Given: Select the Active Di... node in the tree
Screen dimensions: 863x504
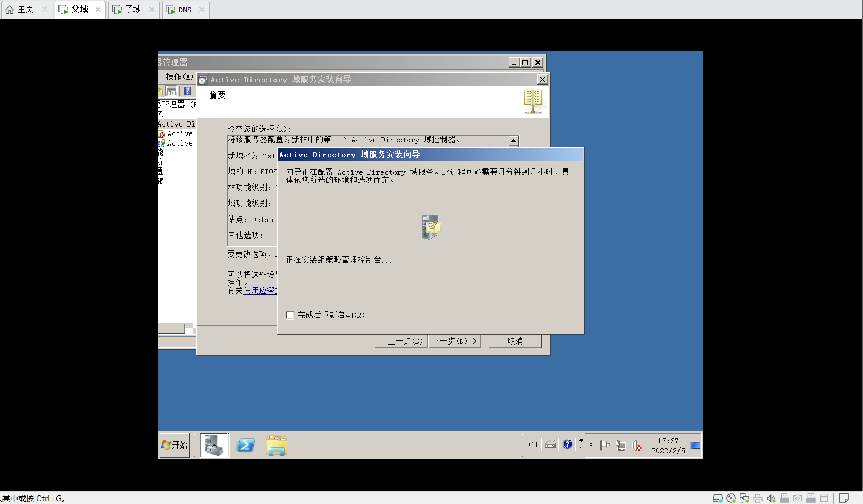Looking at the screenshot, I should (177, 124).
